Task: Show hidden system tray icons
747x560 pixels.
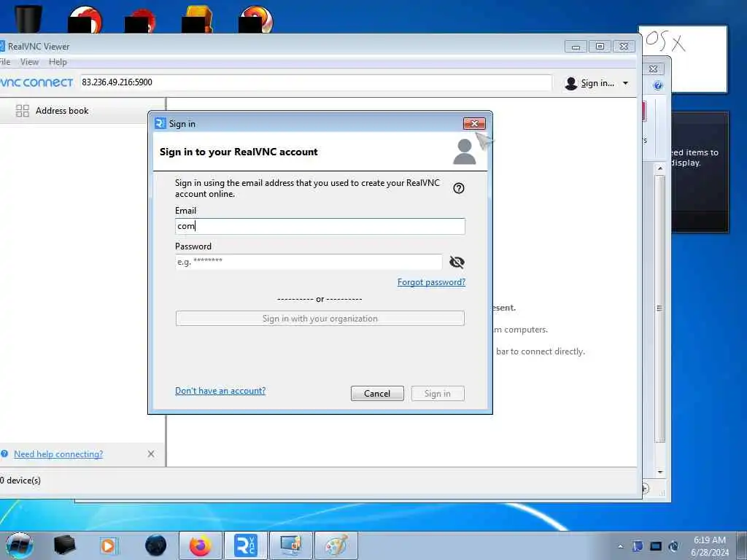Action: (x=620, y=546)
